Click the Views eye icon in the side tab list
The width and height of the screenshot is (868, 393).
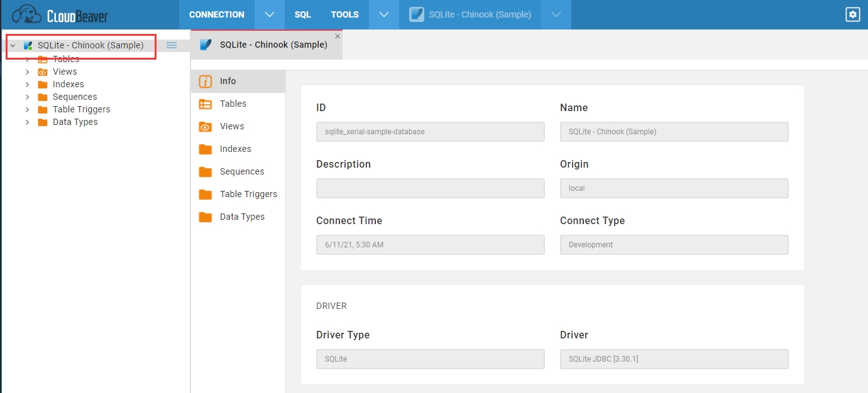tap(205, 126)
